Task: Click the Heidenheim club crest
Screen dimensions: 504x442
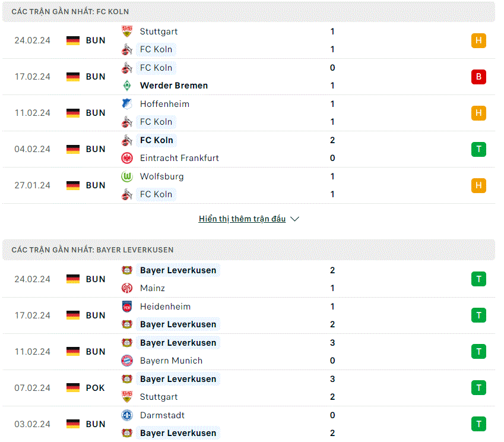Action: pos(127,306)
